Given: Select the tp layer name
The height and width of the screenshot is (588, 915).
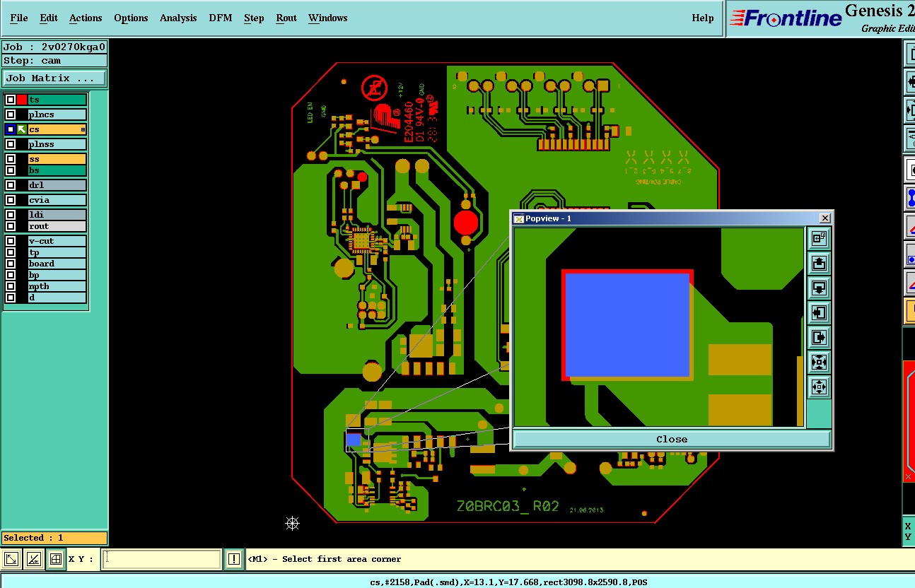Looking at the screenshot, I should point(57,252).
